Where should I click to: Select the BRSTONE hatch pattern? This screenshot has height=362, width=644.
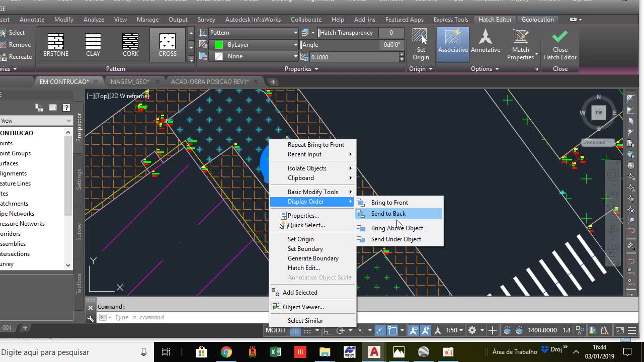pyautogui.click(x=56, y=45)
